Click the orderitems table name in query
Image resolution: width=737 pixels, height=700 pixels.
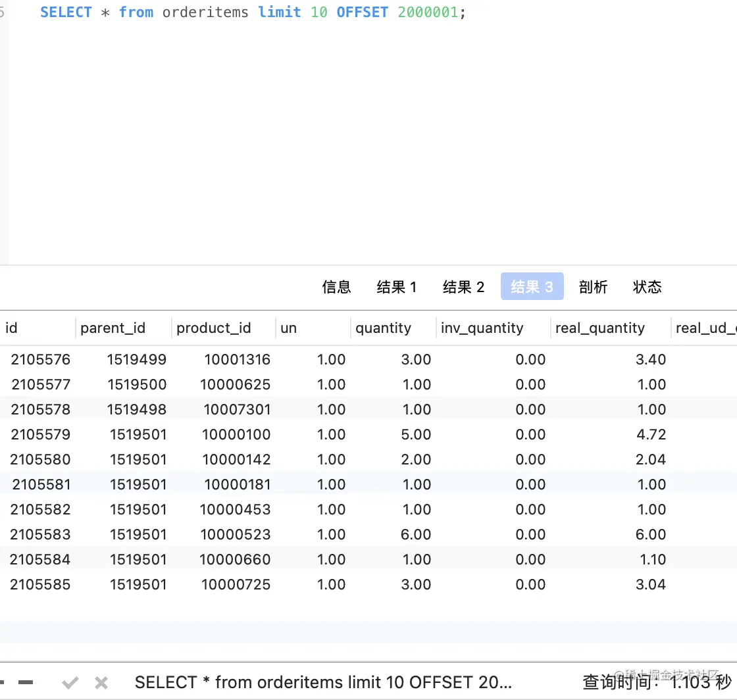[205, 12]
